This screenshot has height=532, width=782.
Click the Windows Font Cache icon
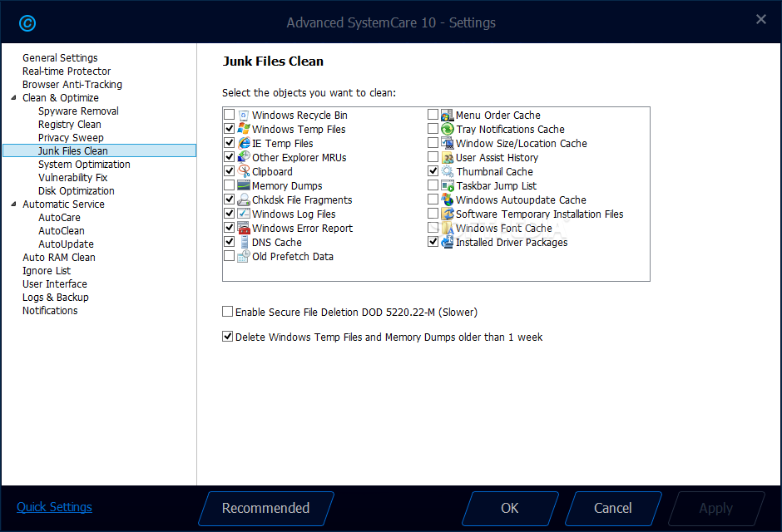[x=448, y=228]
